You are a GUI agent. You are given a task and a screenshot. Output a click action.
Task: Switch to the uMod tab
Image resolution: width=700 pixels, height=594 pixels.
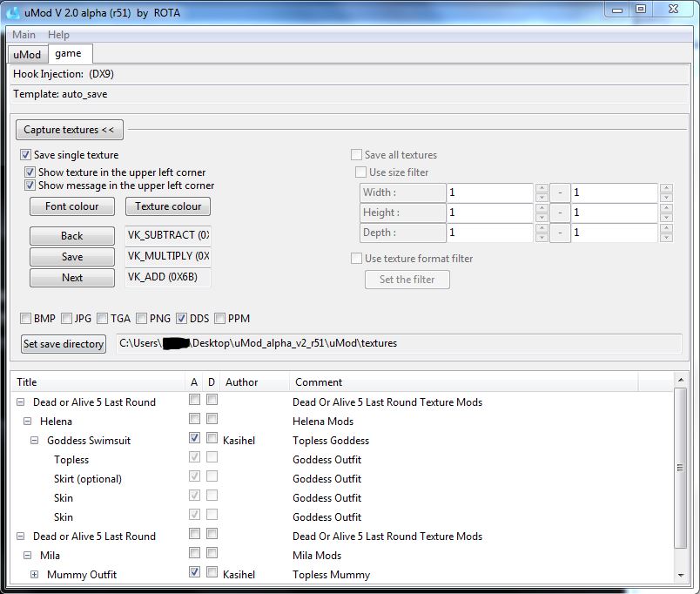[27, 54]
